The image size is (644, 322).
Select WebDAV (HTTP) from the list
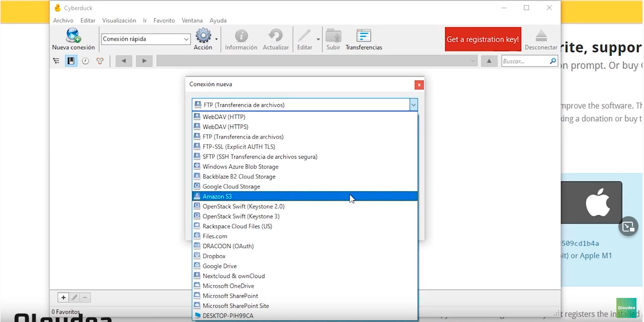[305, 117]
